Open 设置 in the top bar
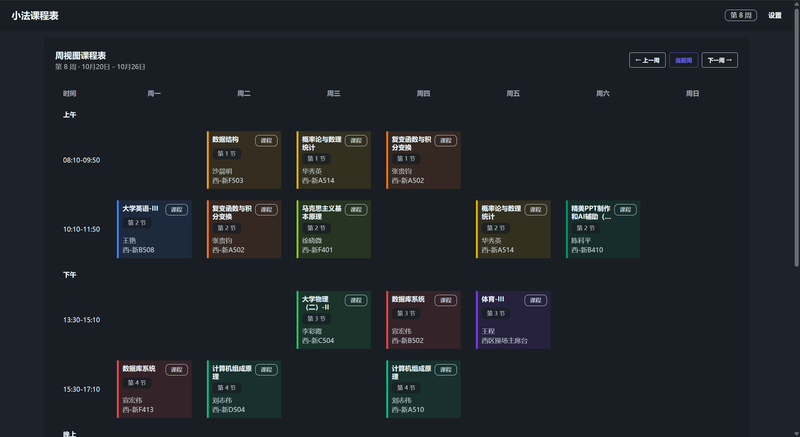 (775, 16)
